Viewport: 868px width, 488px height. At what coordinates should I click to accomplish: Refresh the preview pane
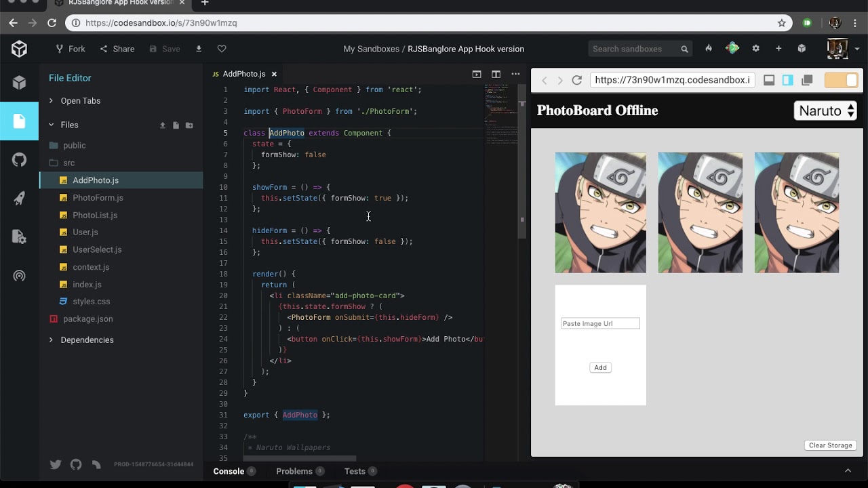tap(577, 80)
